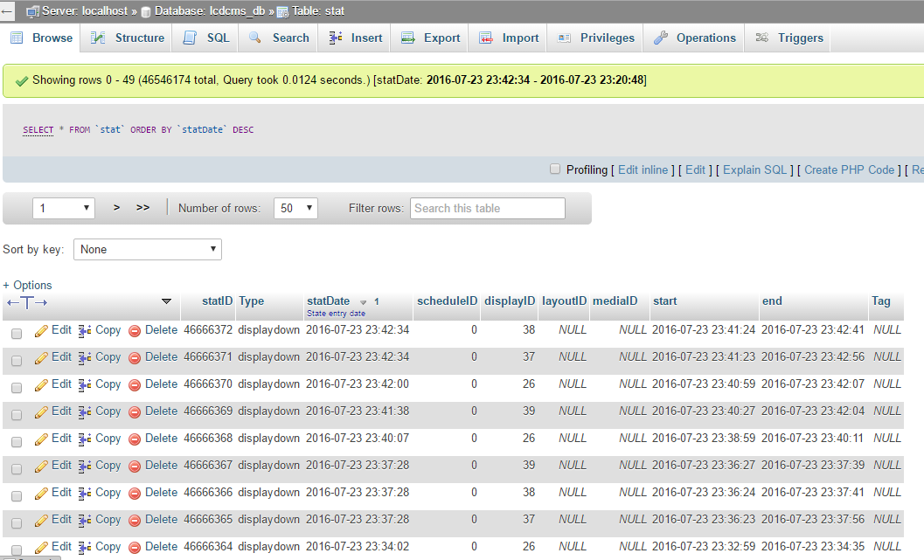Go to the Operations tab
Screen dimensions: 924x560
[694, 38]
